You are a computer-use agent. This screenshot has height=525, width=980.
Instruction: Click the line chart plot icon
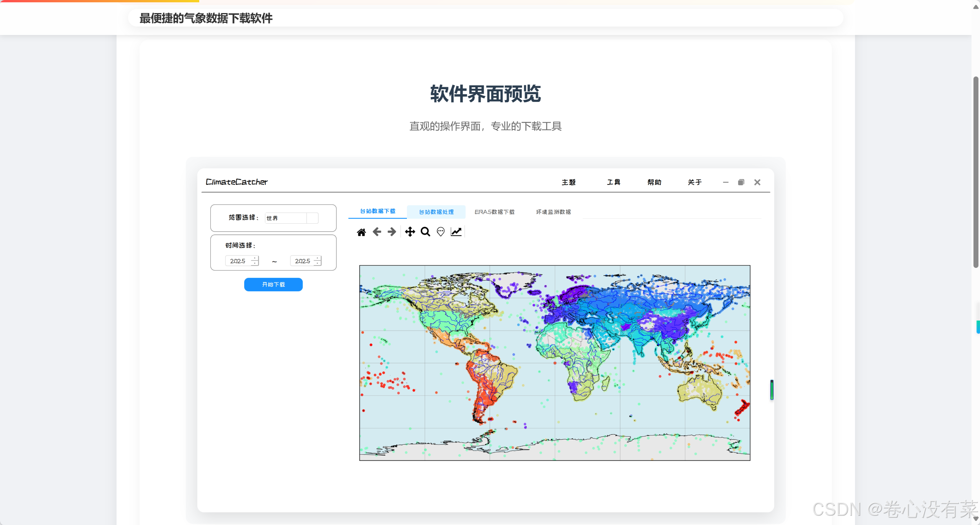[456, 232]
